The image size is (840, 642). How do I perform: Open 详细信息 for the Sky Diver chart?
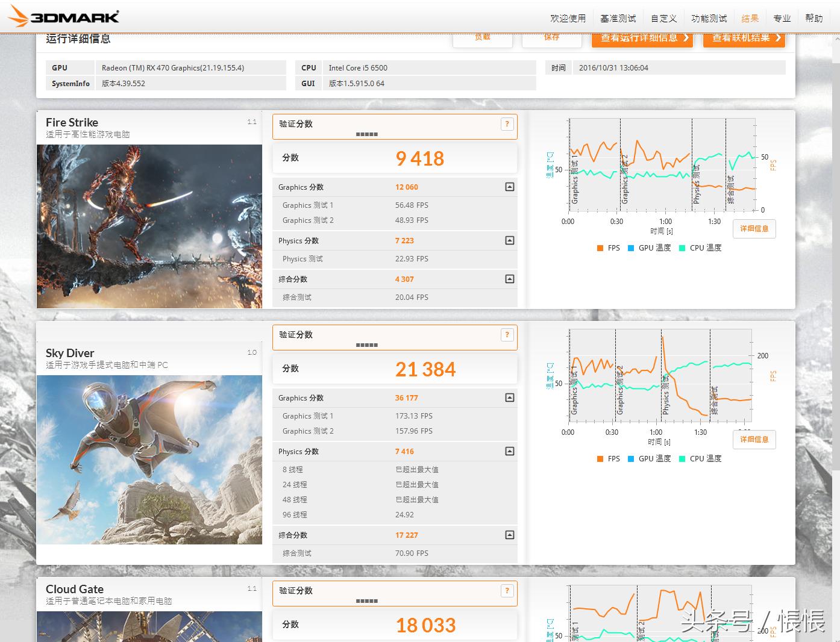(754, 440)
